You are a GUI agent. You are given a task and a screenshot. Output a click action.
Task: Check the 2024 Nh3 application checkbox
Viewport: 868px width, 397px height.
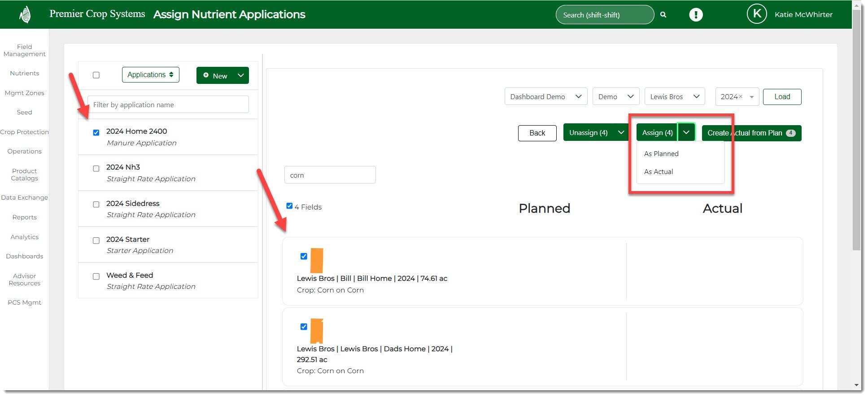96,169
